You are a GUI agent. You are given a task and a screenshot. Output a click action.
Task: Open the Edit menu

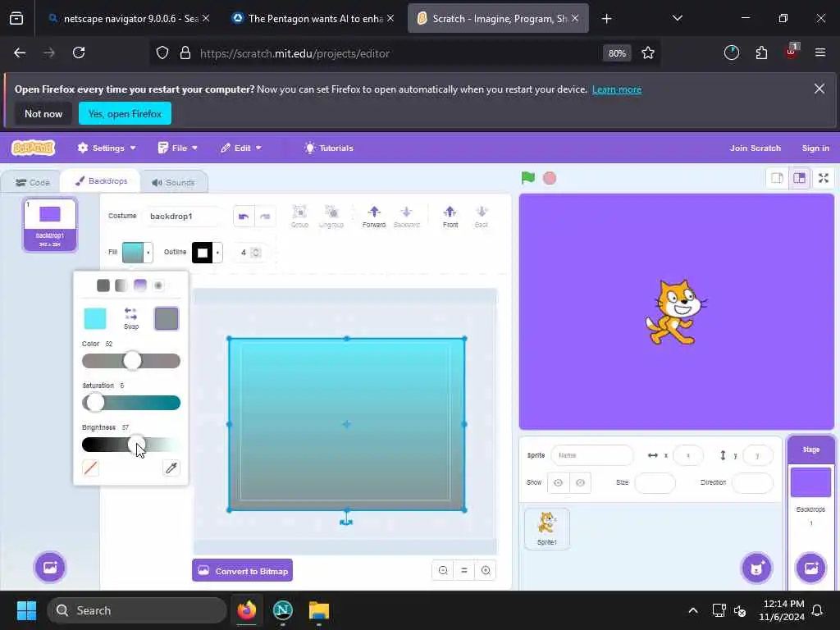coord(241,148)
